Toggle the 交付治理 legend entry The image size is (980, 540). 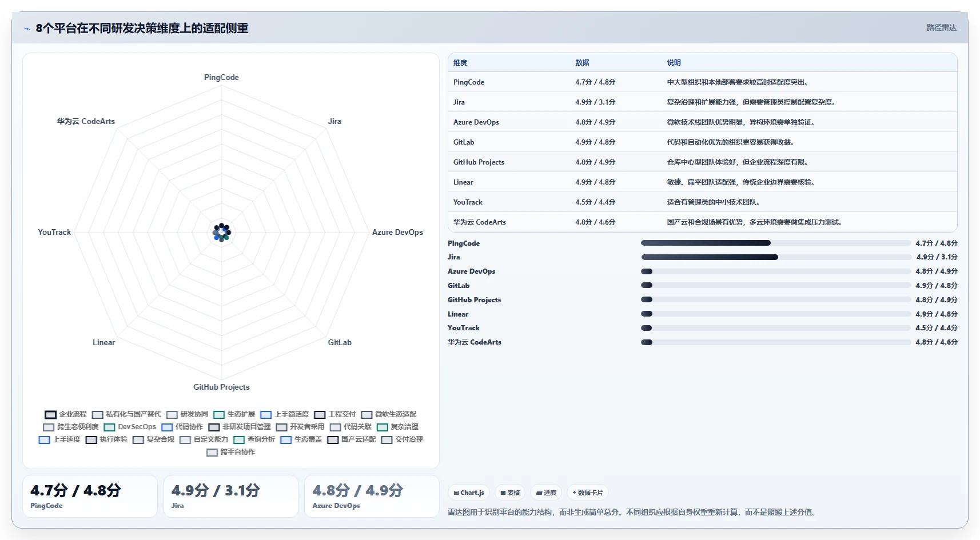pos(402,439)
